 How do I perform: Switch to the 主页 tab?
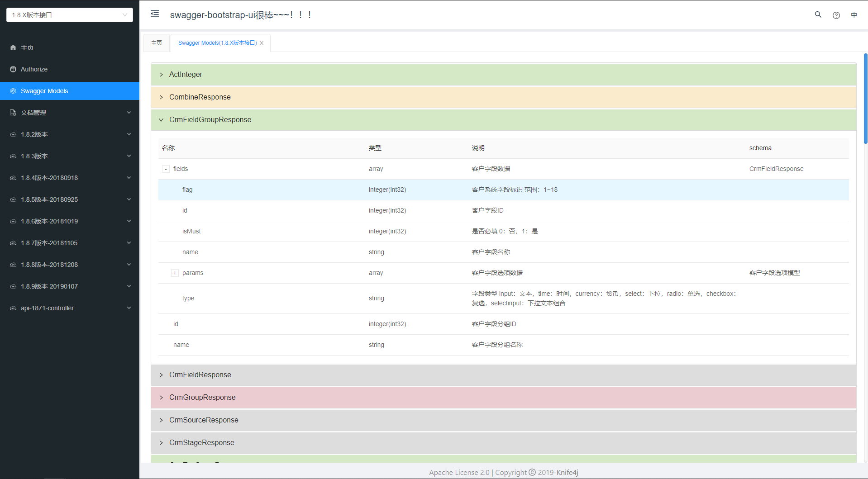tap(157, 43)
